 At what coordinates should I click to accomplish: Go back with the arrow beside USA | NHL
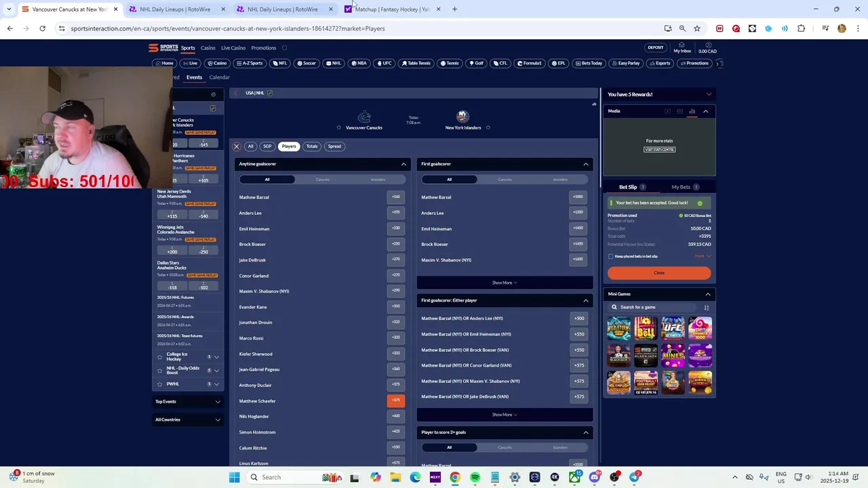tap(236, 93)
